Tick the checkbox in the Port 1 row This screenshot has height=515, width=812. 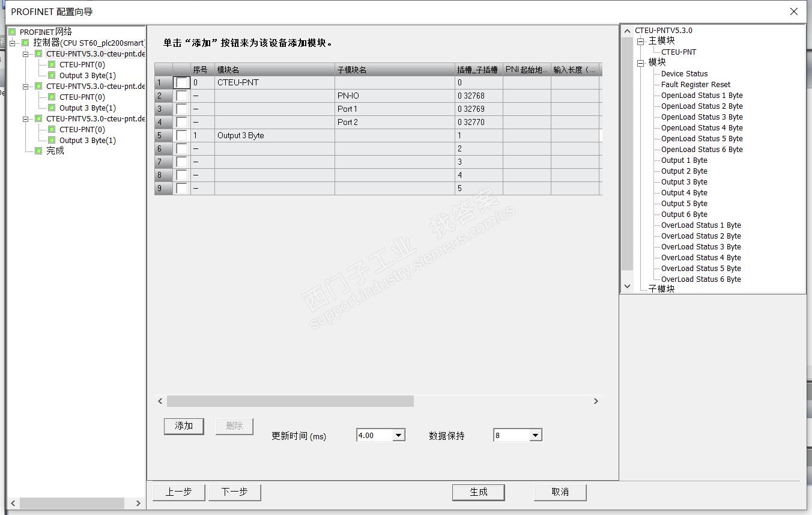181,109
